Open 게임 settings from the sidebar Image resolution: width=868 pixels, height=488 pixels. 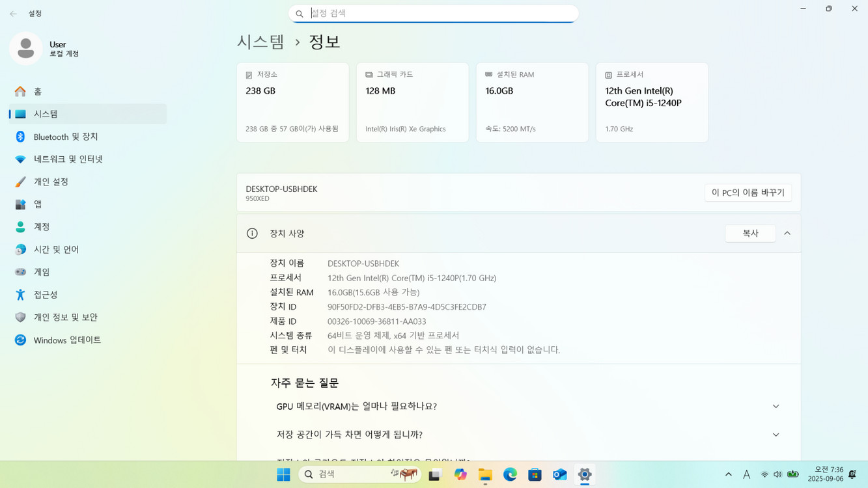pos(42,271)
